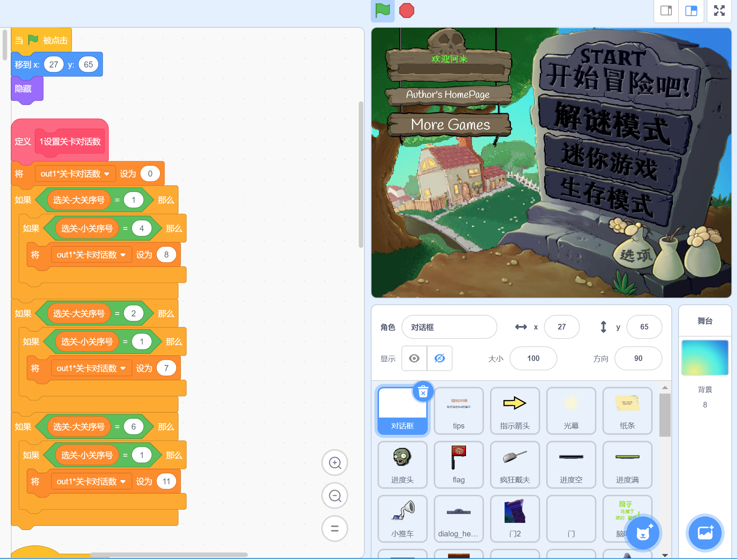The image size is (737, 560).
Task: Show the sprite using eye icon
Action: point(414,359)
